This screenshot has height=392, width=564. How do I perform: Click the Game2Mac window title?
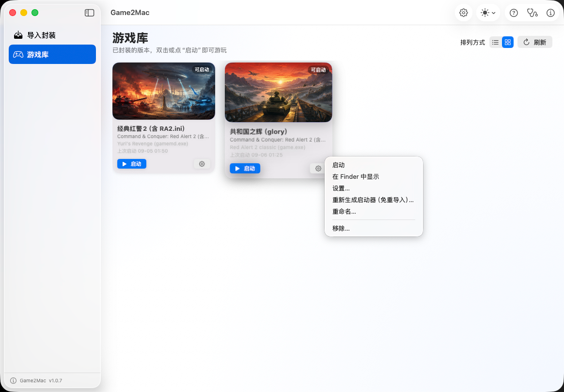(x=130, y=13)
